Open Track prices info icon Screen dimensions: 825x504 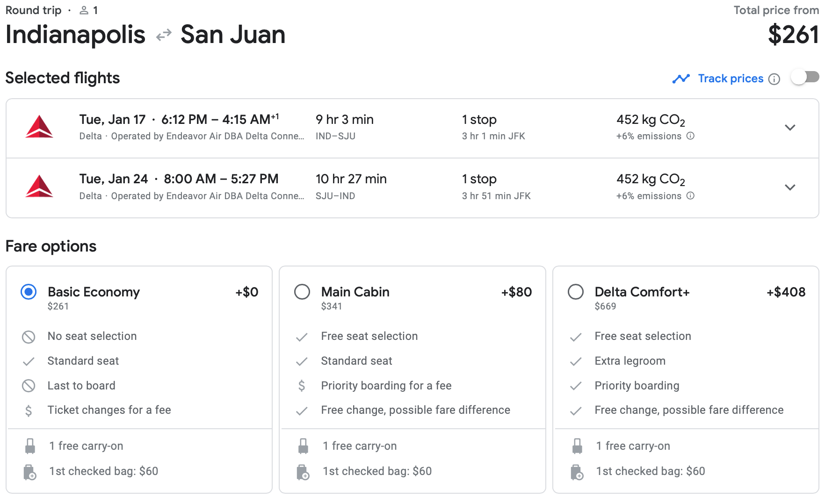(774, 79)
